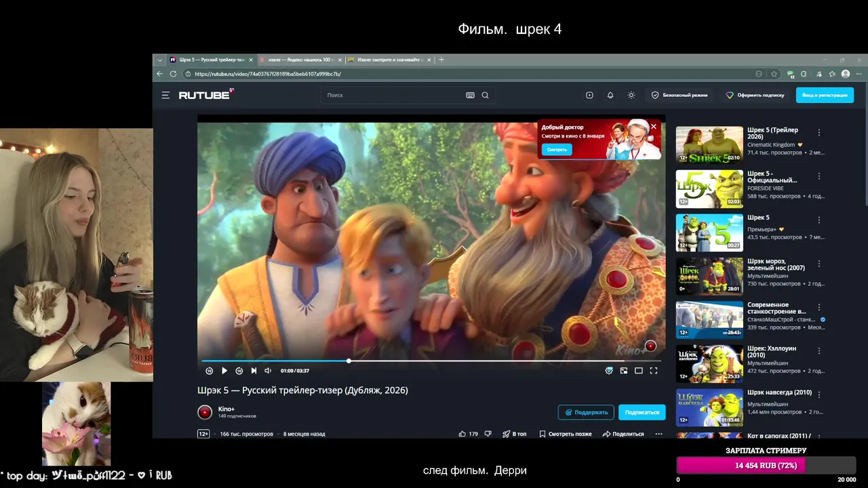Image resolution: width=868 pixels, height=488 pixels.
Task: Toggle Безопасный режим safe mode
Action: pyautogui.click(x=679, y=96)
